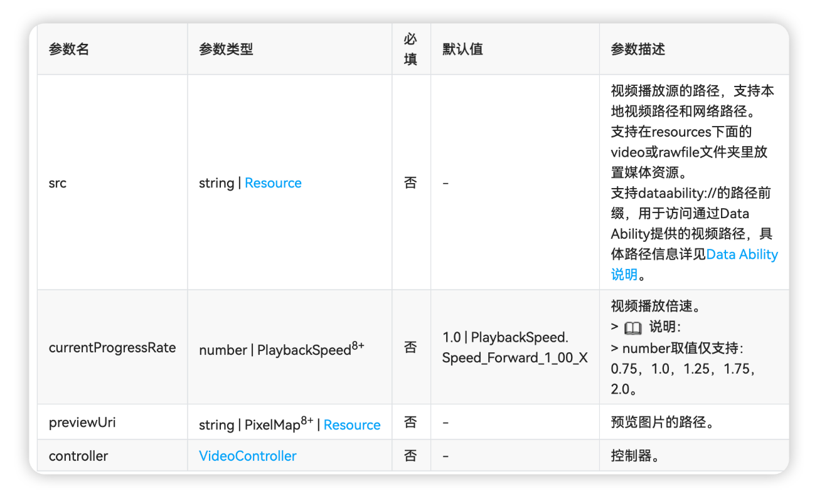Click the 否 cell in src row
This screenshot has width=827, height=504.
(410, 183)
